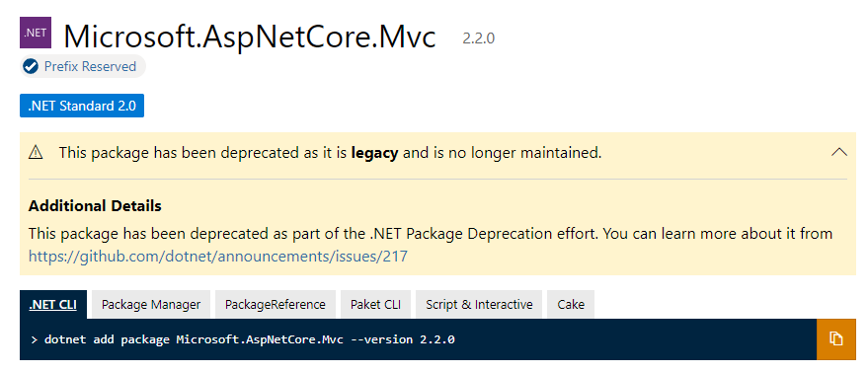Click the bold word legacy in warning

coord(375,153)
